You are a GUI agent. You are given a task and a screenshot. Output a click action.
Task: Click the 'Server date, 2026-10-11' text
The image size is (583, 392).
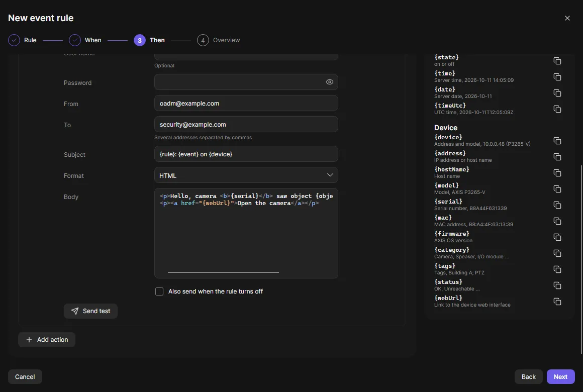[x=463, y=96]
